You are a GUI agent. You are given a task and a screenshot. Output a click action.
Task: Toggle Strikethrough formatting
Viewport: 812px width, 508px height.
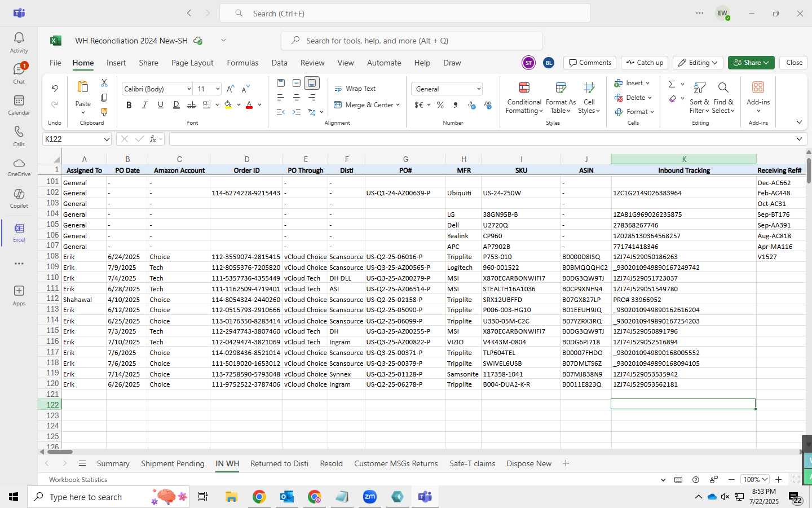[x=192, y=105]
